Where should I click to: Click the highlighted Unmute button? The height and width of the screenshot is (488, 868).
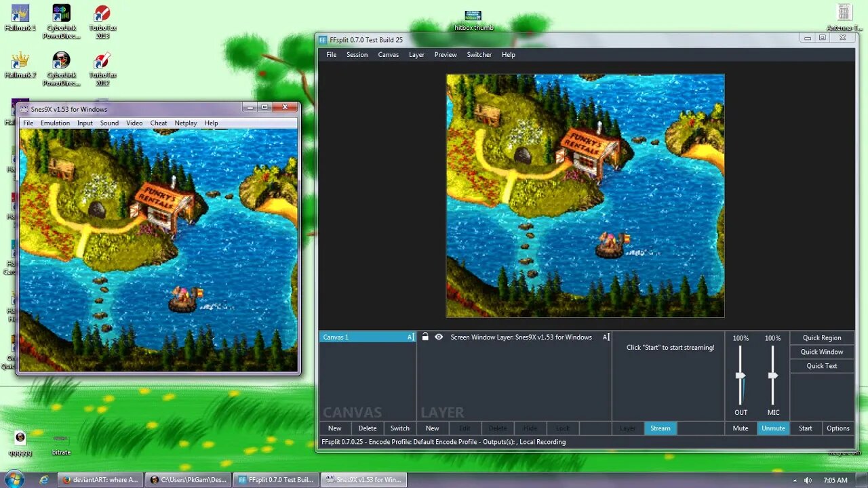click(x=773, y=428)
